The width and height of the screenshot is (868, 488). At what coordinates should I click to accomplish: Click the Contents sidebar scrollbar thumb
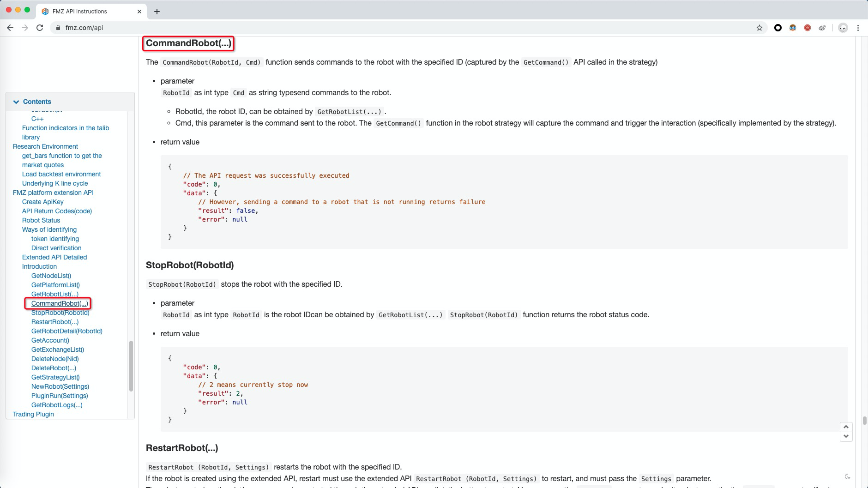click(x=131, y=366)
